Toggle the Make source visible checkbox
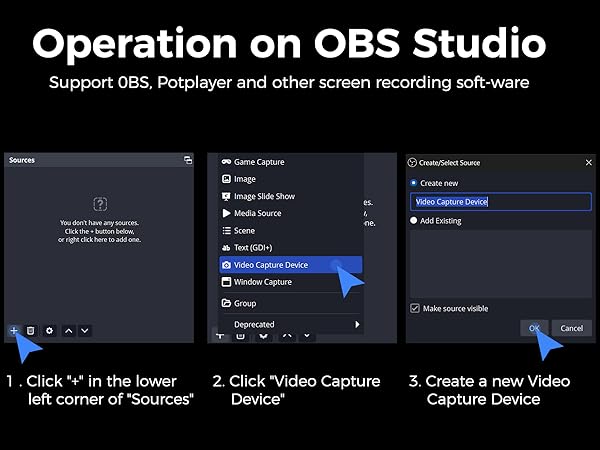 coord(415,308)
